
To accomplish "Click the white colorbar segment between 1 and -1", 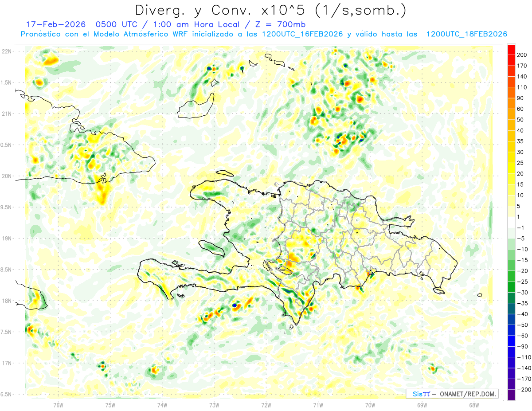I will tap(511, 222).
